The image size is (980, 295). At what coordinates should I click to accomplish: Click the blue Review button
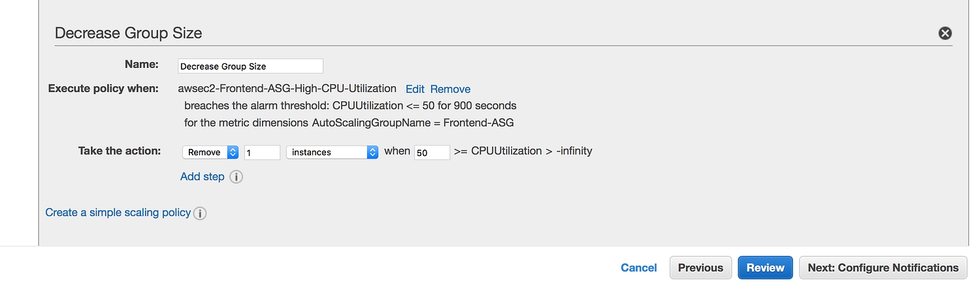(765, 268)
